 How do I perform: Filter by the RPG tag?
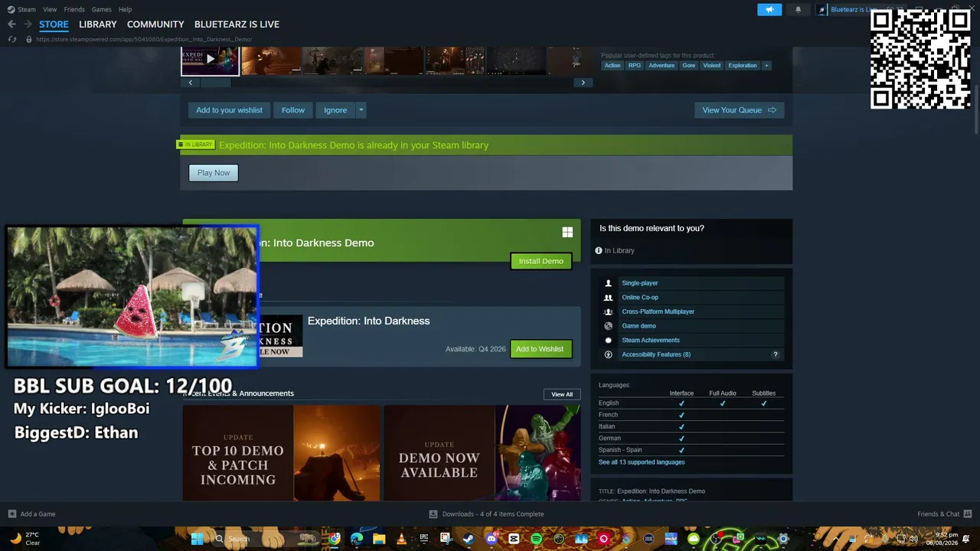coord(635,66)
